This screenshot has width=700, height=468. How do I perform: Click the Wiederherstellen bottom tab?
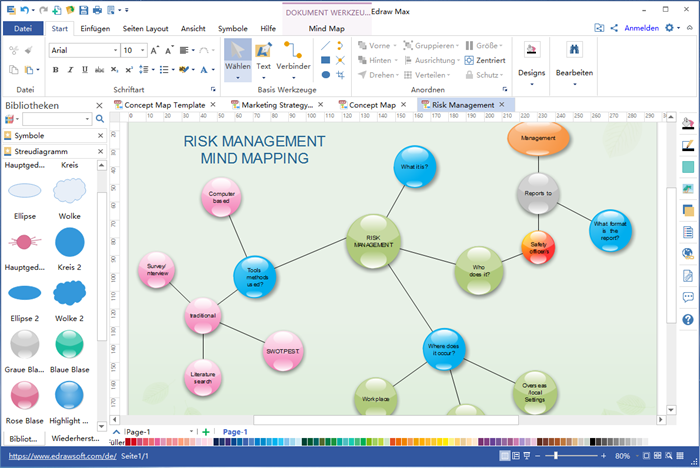(x=75, y=439)
